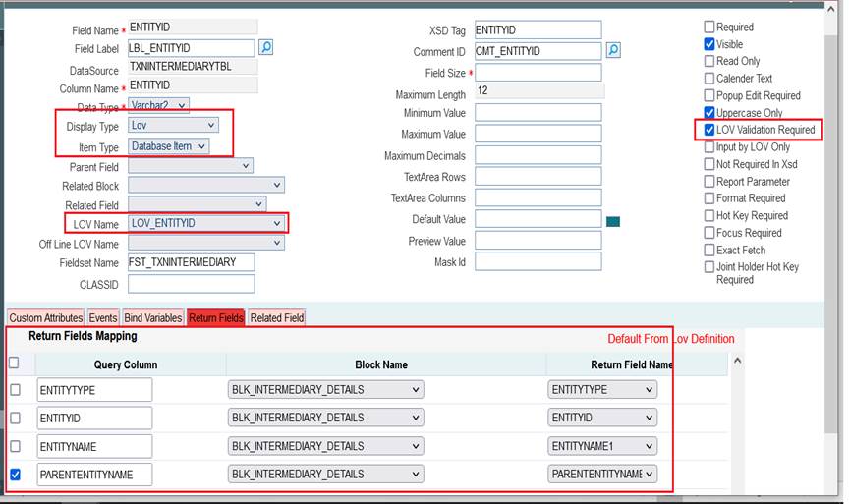The image size is (849, 504).
Task: Focus the Mask Id field
Action: (538, 261)
